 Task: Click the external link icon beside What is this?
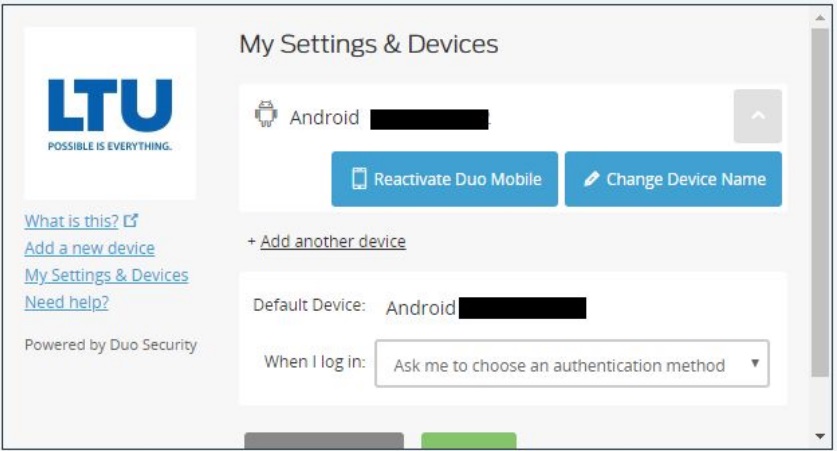click(131, 220)
